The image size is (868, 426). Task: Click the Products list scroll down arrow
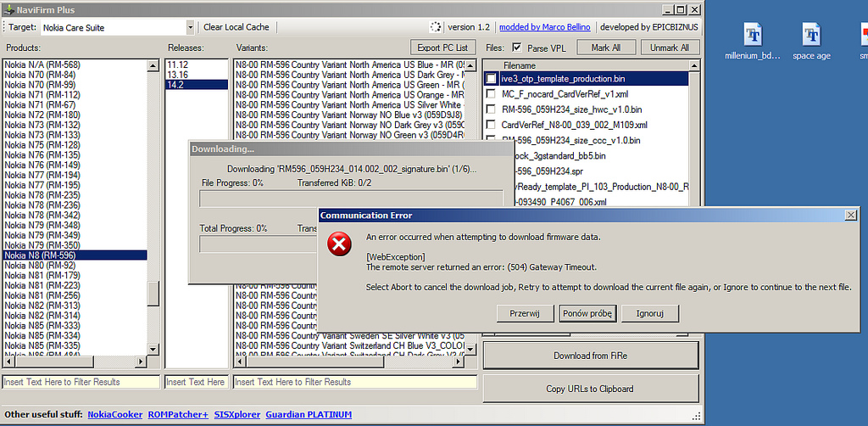[x=153, y=350]
